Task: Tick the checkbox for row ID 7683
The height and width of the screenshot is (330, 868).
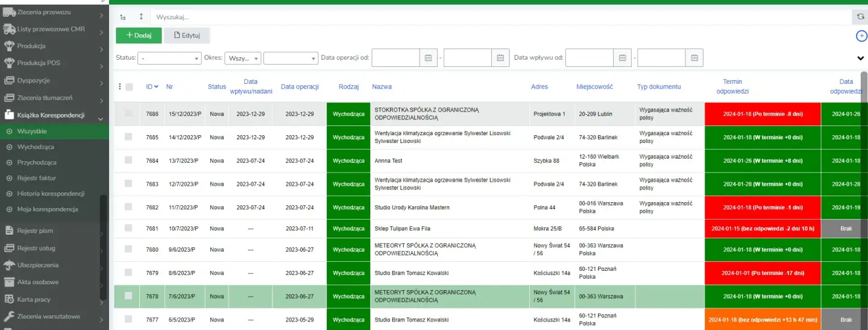Action: (x=128, y=183)
